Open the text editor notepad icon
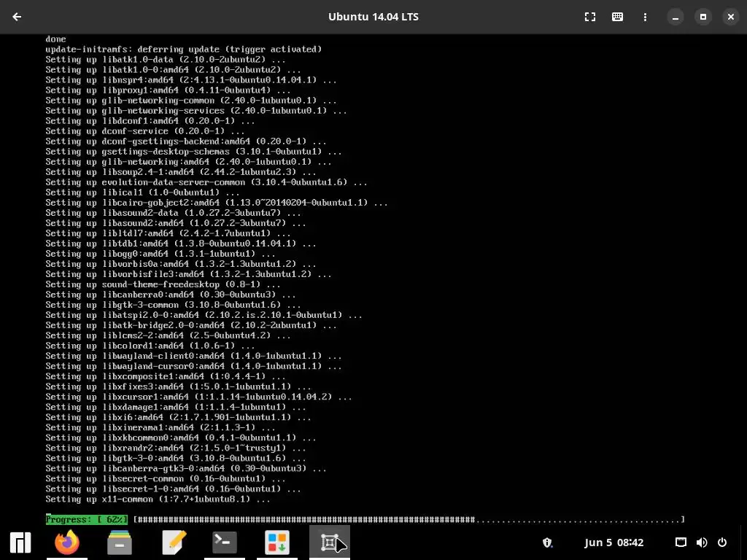 (174, 542)
